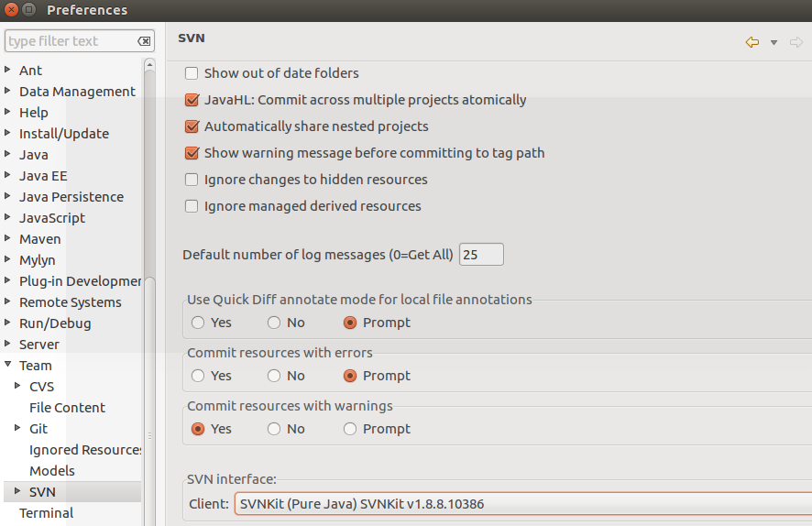Screen dimensions: 812x526
Task: Select Remote Systems in the tree
Action: click(71, 302)
